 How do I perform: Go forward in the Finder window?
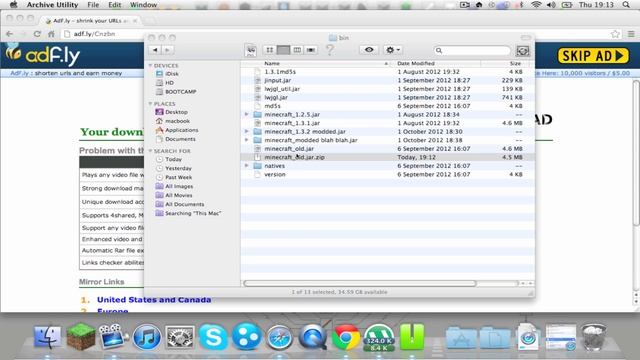coord(167,50)
